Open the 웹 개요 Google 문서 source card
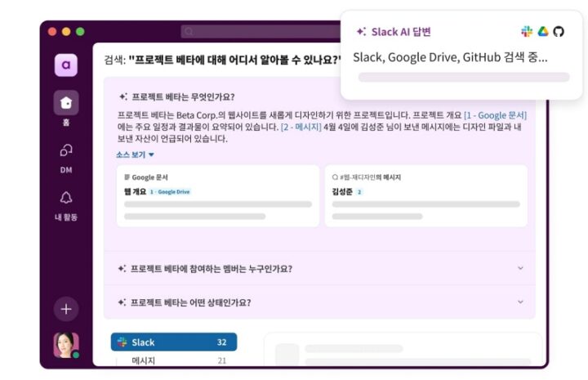The width and height of the screenshot is (588, 380). [218, 196]
